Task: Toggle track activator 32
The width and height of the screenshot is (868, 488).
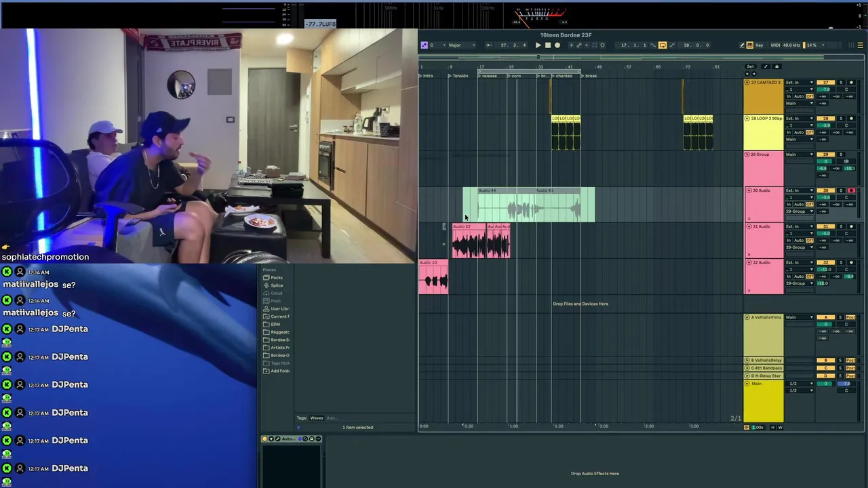Action: point(825,262)
